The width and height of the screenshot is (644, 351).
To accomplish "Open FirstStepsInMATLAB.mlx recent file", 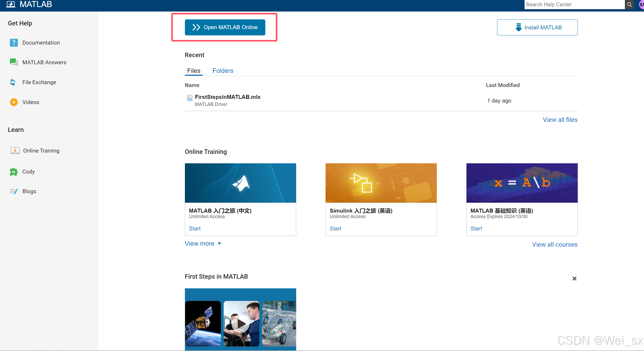I will click(228, 97).
